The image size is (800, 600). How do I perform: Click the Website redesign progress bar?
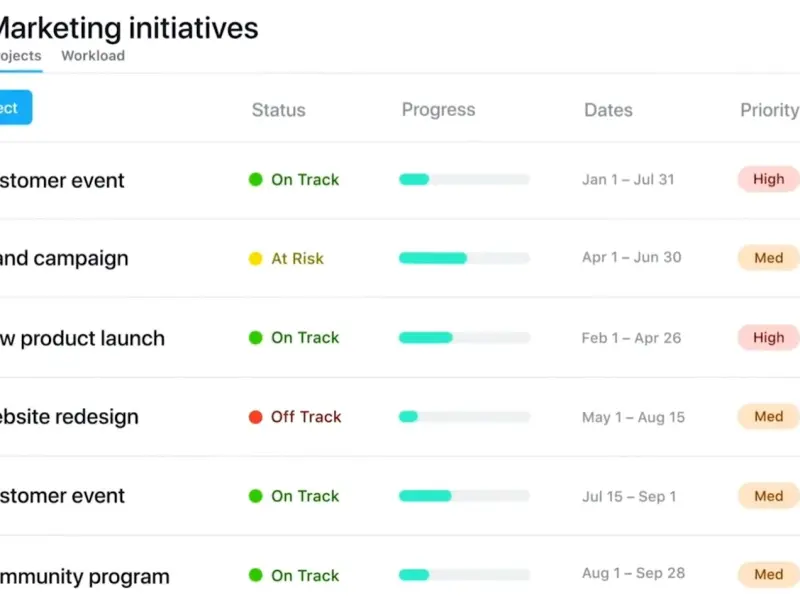tap(464, 416)
